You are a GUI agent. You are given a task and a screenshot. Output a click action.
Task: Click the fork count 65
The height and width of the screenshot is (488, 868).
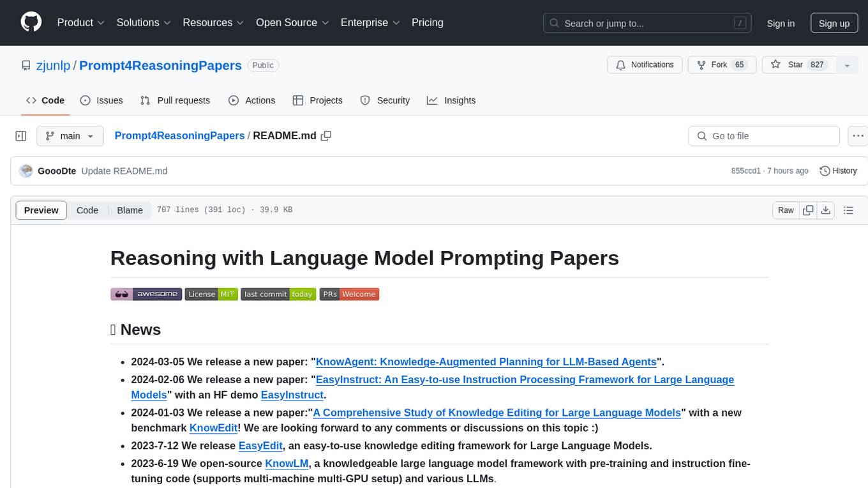coord(740,65)
